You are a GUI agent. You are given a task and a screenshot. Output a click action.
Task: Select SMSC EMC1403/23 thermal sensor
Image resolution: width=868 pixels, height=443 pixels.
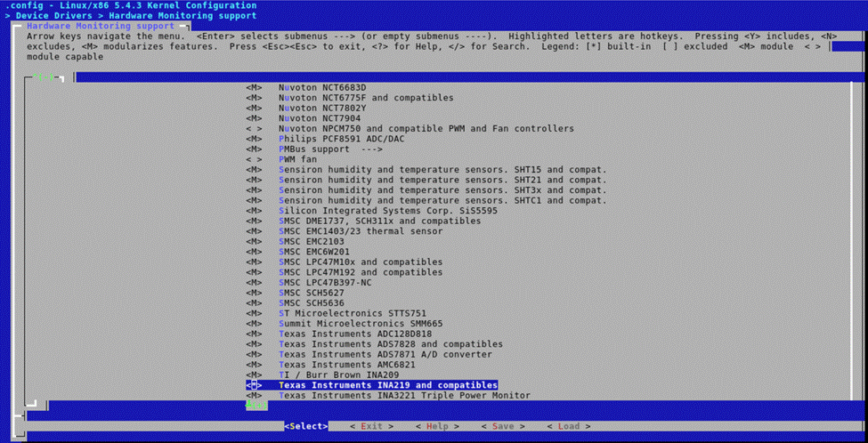[x=361, y=230]
